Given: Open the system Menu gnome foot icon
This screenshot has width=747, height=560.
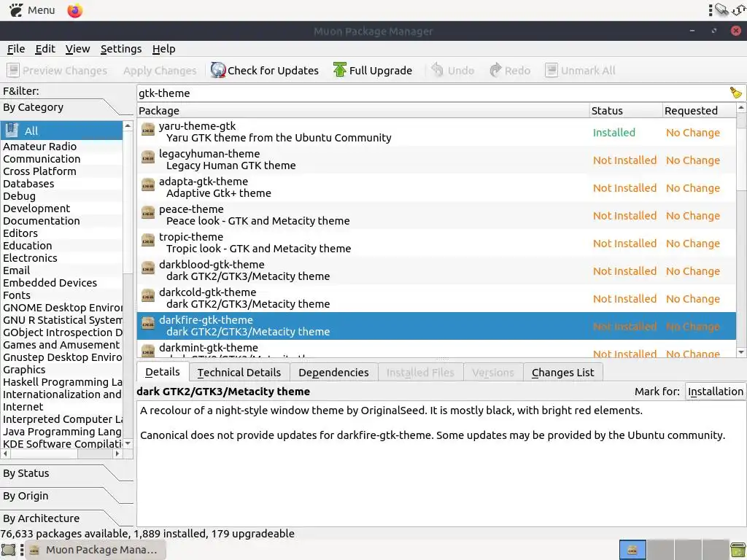Looking at the screenshot, I should click(16, 10).
